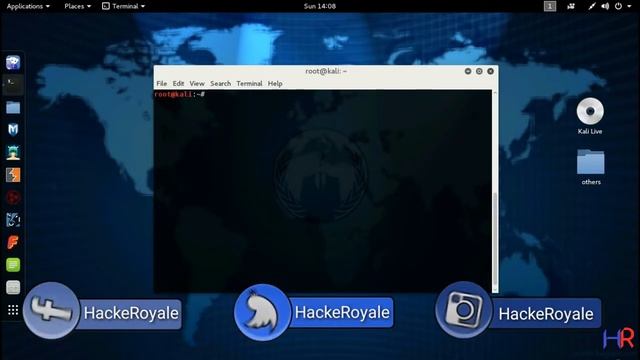Screen dimensions: 640x360
Task: Open Files folder icon in the dock
Action: click(x=13, y=107)
